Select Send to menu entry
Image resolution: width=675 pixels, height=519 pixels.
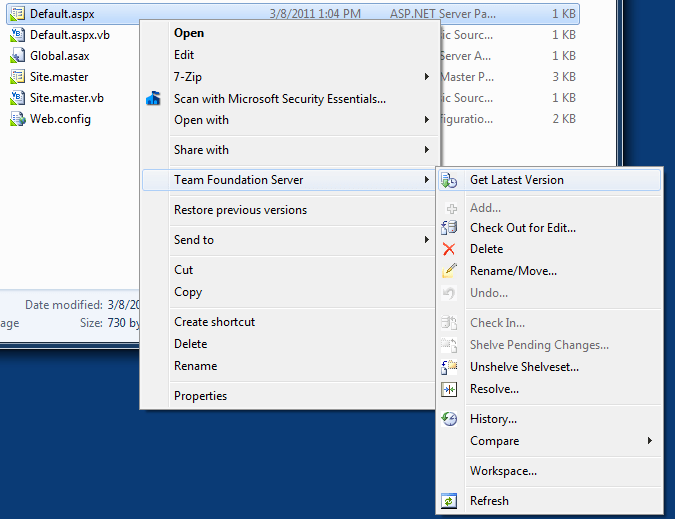(289, 240)
